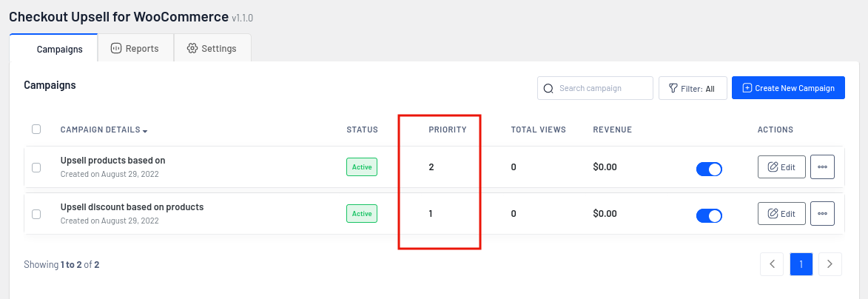This screenshot has height=299, width=868.
Task: Select page 1 in pagination
Action: click(x=801, y=264)
